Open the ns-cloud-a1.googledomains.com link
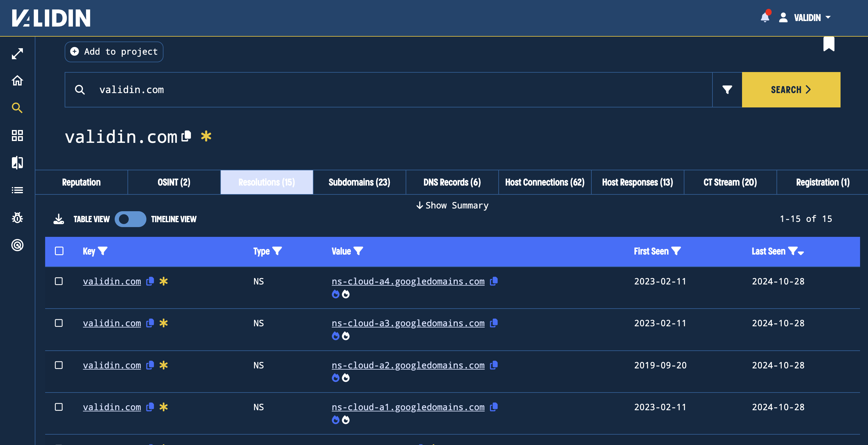Viewport: 868px width, 445px height. coord(408,407)
